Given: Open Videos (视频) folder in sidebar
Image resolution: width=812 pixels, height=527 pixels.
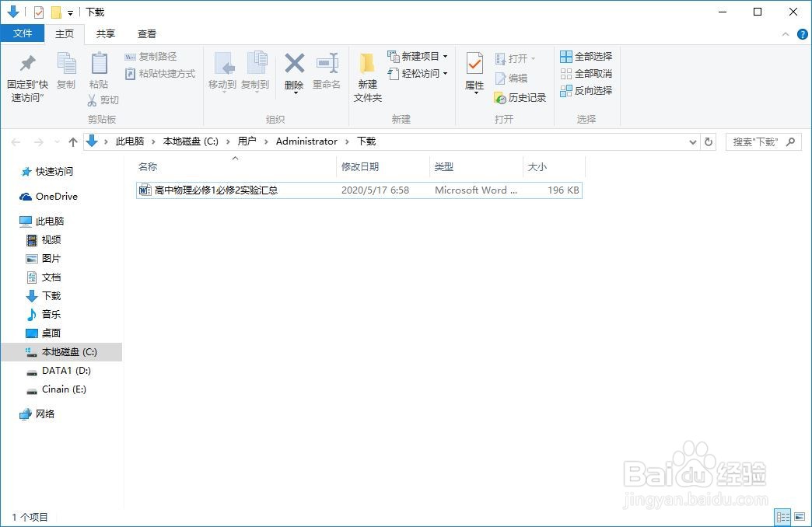Looking at the screenshot, I should coord(44,239).
